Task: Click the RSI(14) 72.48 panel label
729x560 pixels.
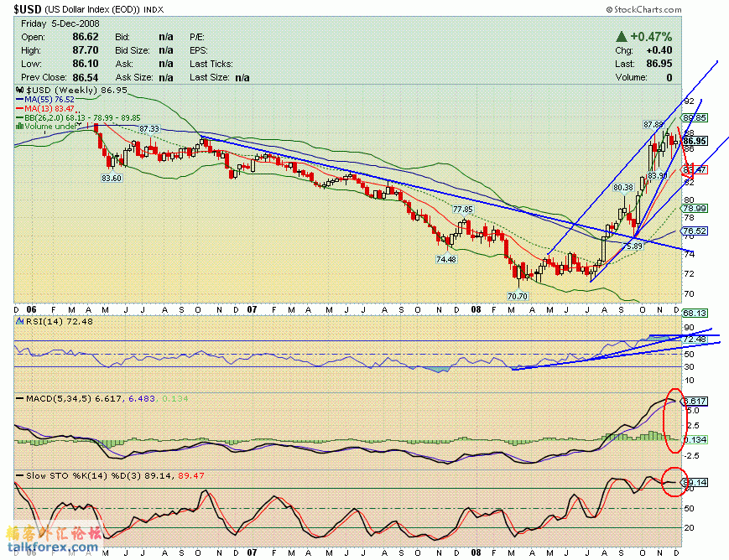Action: [59, 321]
